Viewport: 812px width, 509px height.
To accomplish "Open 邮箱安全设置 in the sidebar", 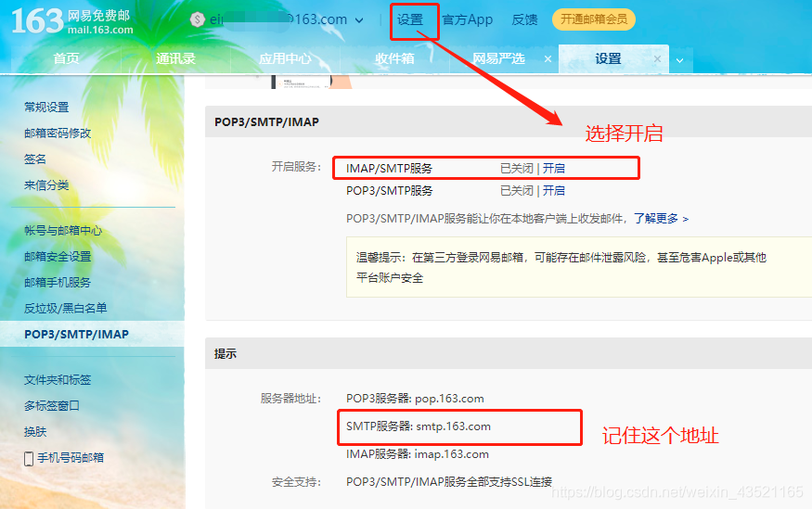I will click(x=58, y=256).
